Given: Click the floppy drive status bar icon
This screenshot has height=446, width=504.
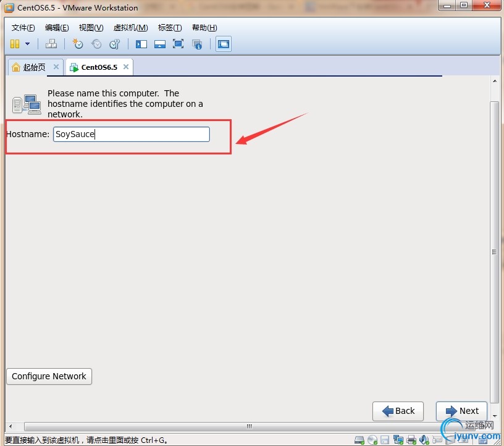Looking at the screenshot, I should [385, 439].
